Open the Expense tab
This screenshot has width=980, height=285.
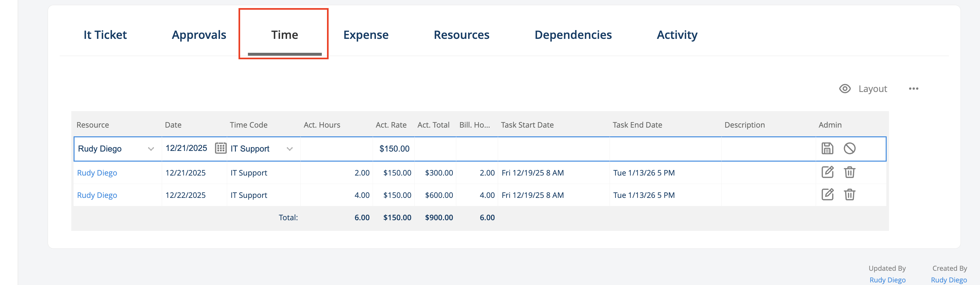(366, 35)
